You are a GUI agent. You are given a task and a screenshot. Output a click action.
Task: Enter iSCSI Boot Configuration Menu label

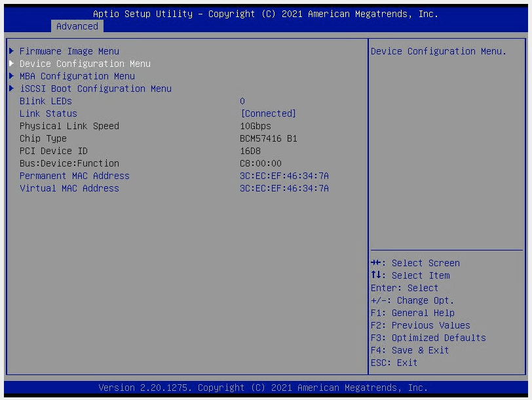(x=95, y=89)
